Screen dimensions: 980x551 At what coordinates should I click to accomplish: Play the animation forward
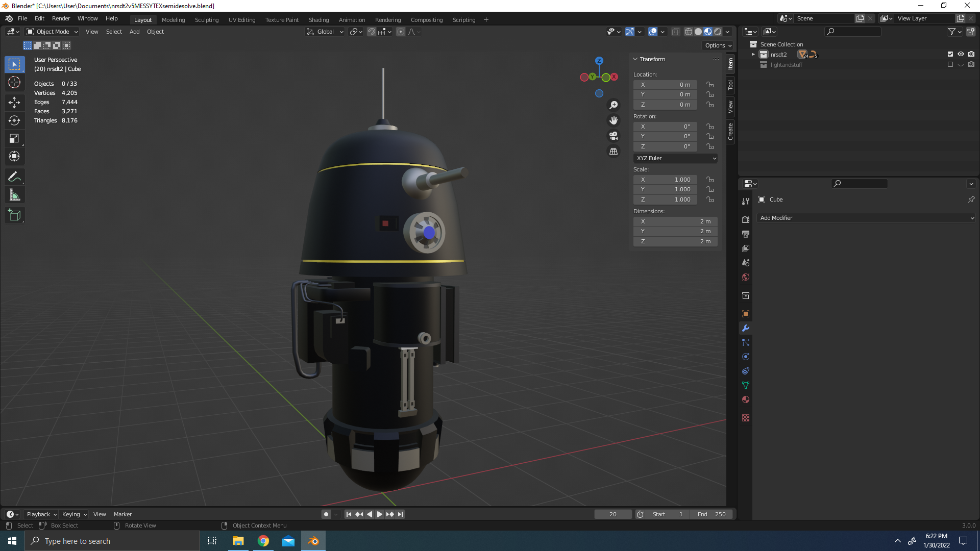click(x=379, y=514)
